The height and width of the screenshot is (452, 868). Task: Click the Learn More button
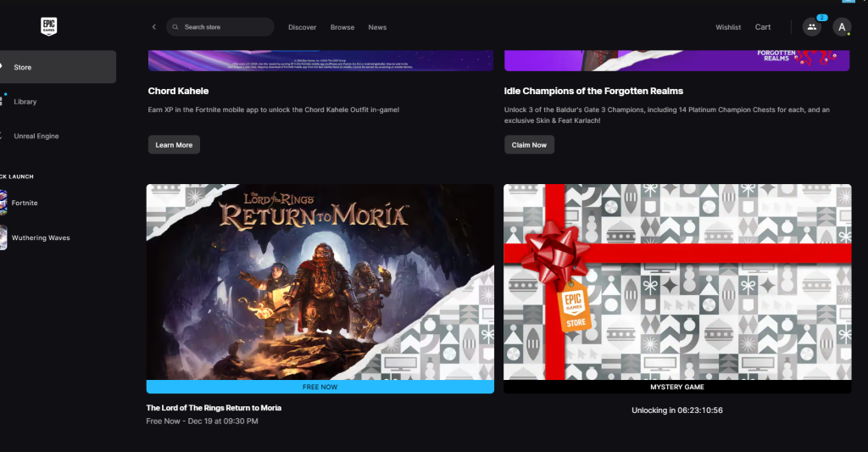tap(174, 144)
